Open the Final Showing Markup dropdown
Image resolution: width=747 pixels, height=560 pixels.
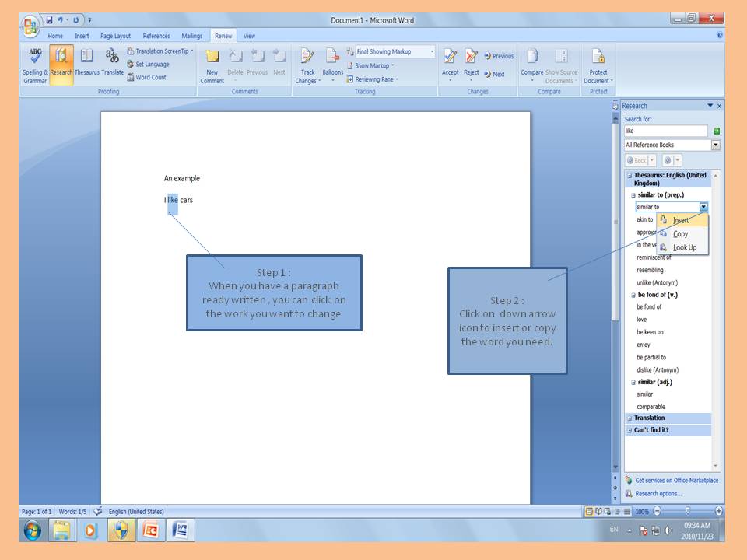432,52
